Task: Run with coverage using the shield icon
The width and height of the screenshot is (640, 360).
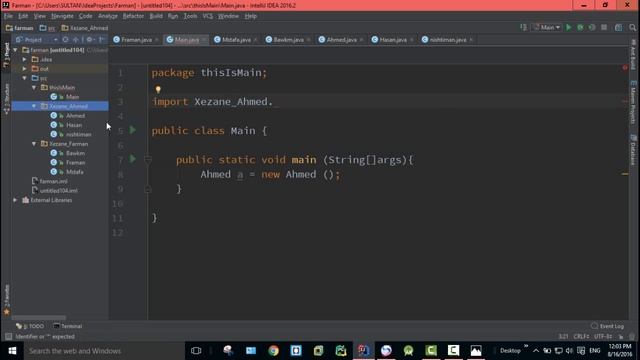Action: point(592,27)
